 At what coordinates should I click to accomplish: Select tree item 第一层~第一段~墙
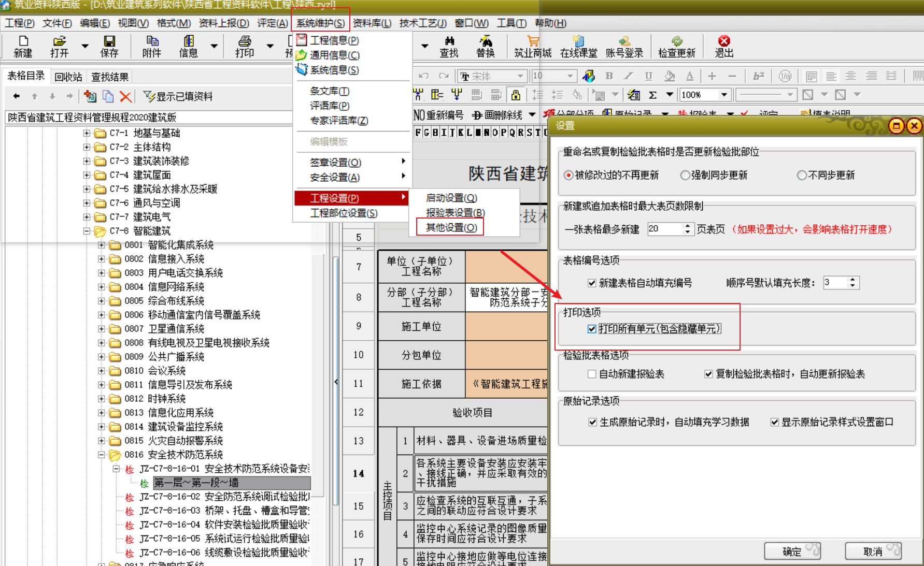click(232, 483)
